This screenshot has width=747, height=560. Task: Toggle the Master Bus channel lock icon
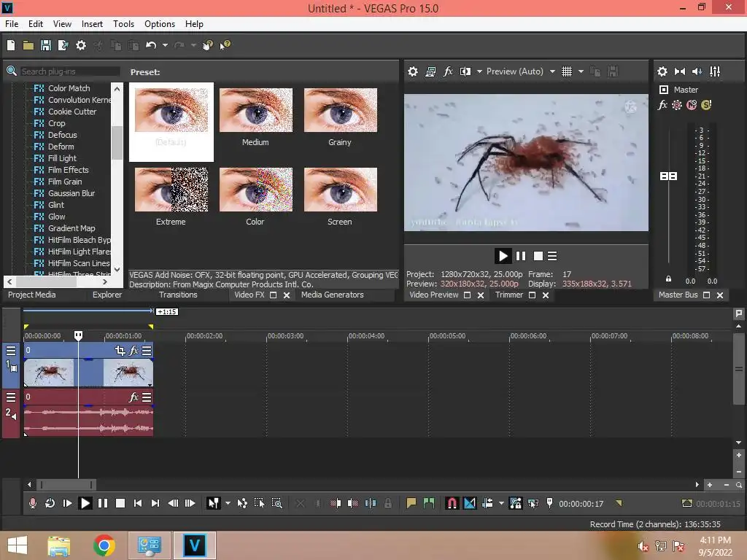[x=668, y=279]
